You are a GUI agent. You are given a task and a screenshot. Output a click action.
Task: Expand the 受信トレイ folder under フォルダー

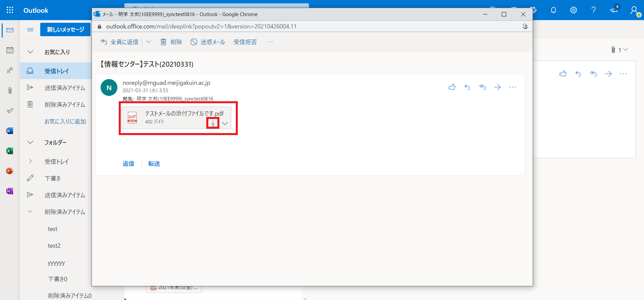[x=30, y=161]
